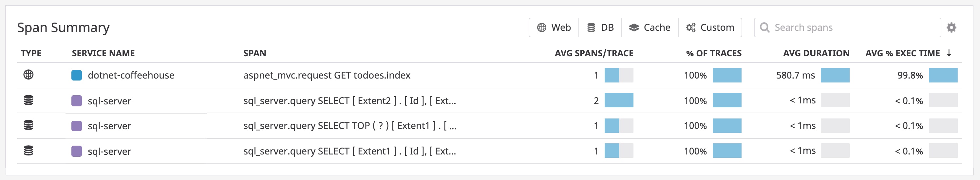Toggle the Cache span filter
Screen dimensions: 980x180
[650, 27]
